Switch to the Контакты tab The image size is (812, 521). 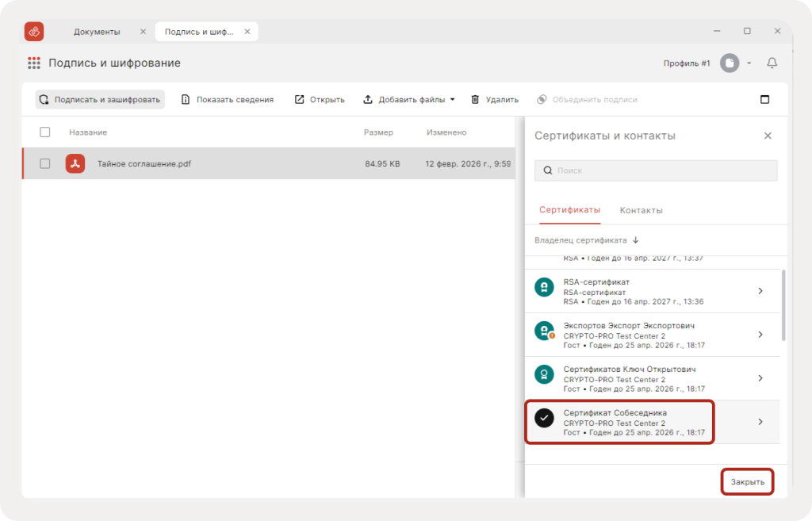pyautogui.click(x=641, y=210)
